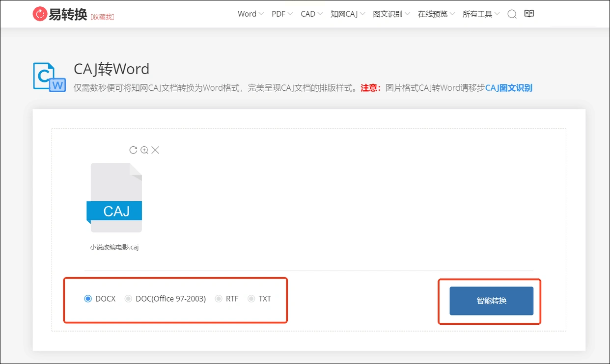
Task: Open the search magnifier icon in header
Action: pyautogui.click(x=512, y=14)
